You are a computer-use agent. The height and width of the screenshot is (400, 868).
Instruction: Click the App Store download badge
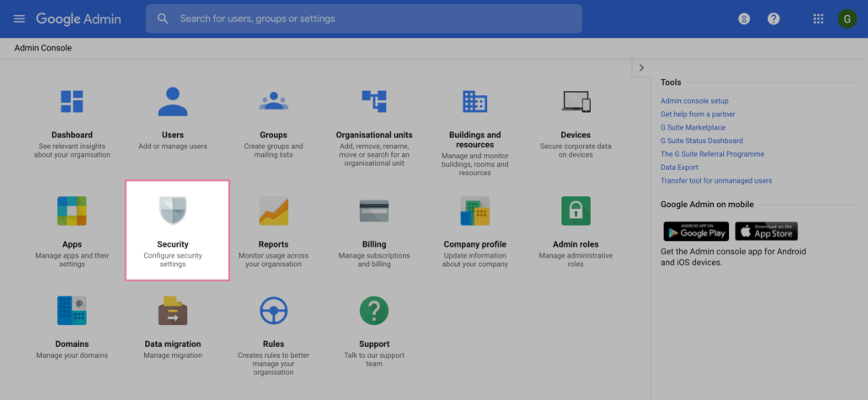(766, 232)
